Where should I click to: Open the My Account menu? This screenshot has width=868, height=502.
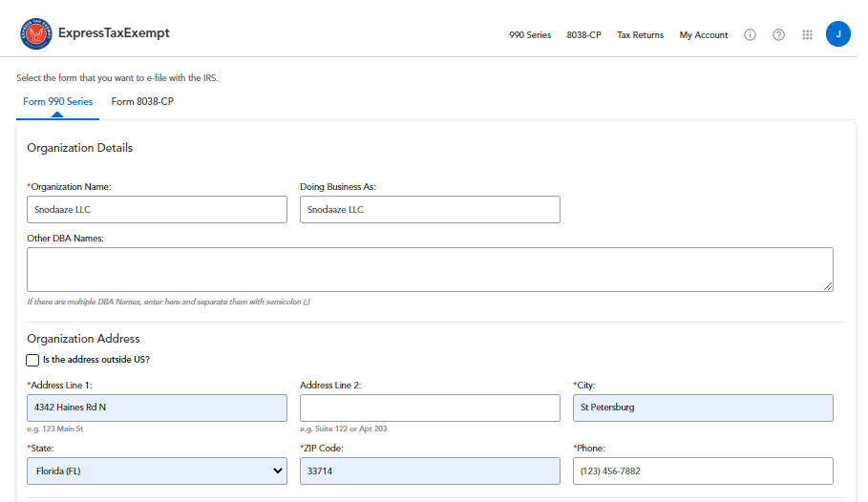[x=704, y=35]
